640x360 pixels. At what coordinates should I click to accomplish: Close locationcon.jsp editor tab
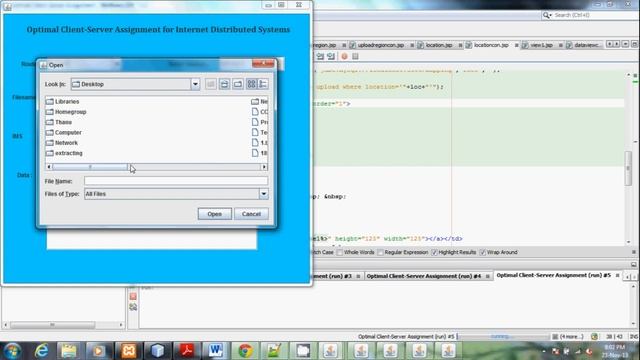pos(516,45)
